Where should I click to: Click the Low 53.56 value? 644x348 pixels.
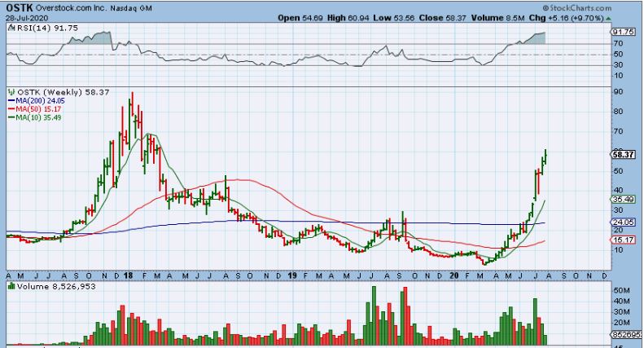pos(393,18)
